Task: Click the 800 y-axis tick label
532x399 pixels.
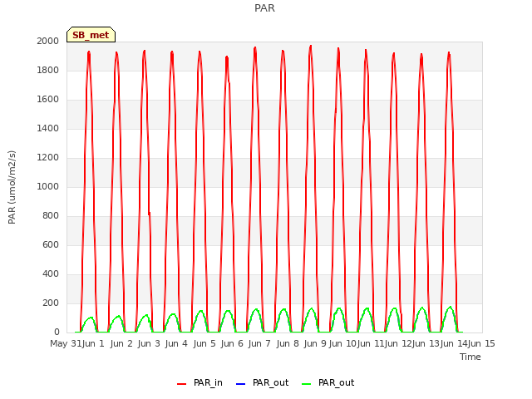Action: [x=51, y=216]
